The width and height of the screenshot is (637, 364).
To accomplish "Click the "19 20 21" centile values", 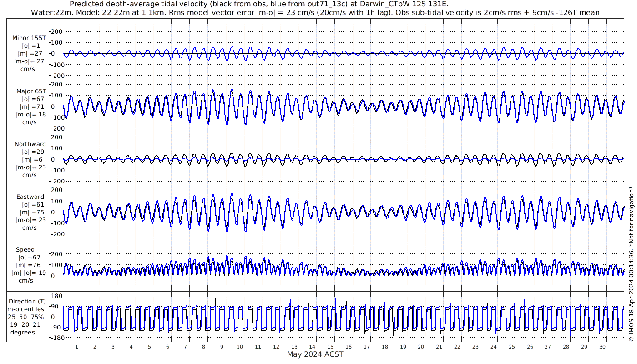I will pos(25,324).
